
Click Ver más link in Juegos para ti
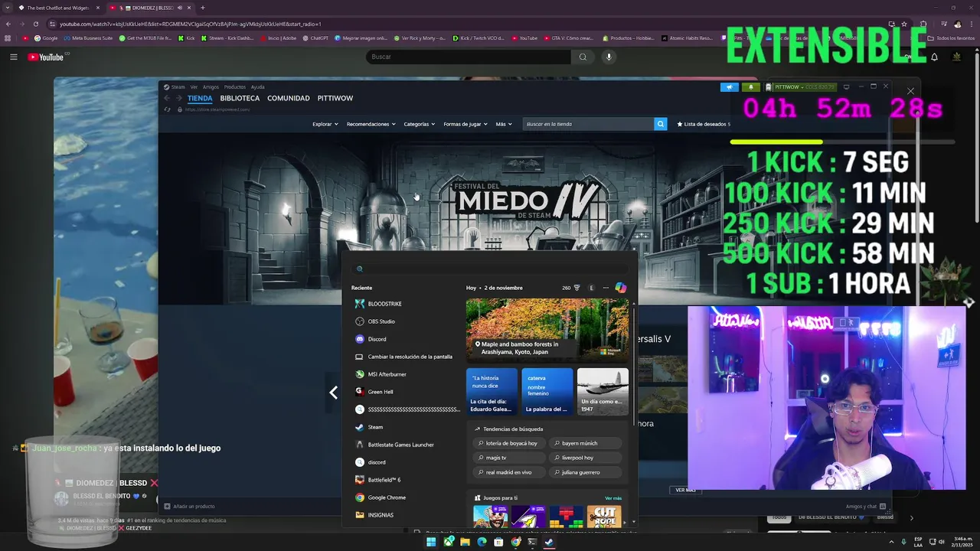[x=613, y=498]
